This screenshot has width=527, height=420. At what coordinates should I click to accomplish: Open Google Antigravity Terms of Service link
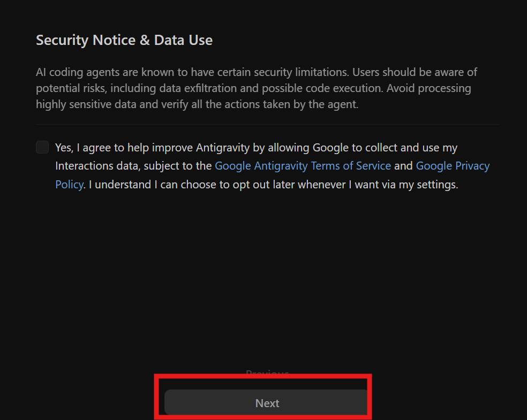[303, 166]
